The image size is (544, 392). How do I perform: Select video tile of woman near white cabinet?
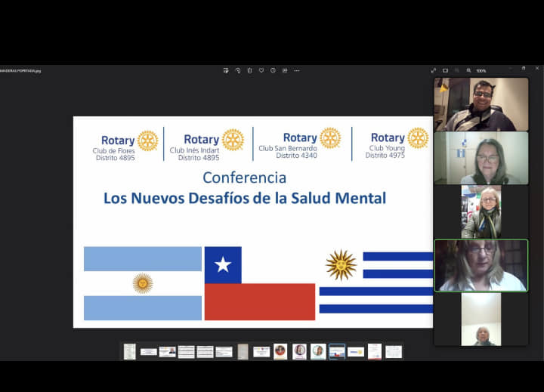(x=481, y=158)
